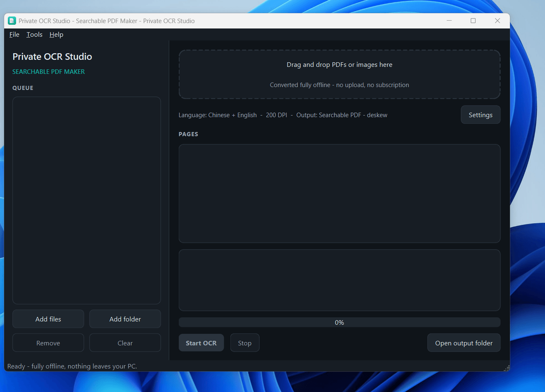Click the Private OCR Studio title bar icon

pyautogui.click(x=12, y=21)
